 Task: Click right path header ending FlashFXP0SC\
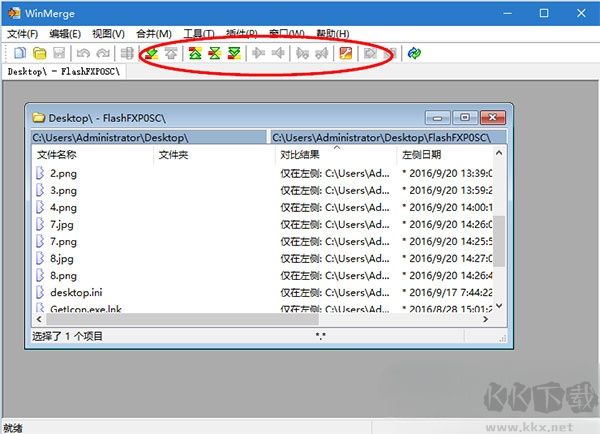click(x=389, y=137)
